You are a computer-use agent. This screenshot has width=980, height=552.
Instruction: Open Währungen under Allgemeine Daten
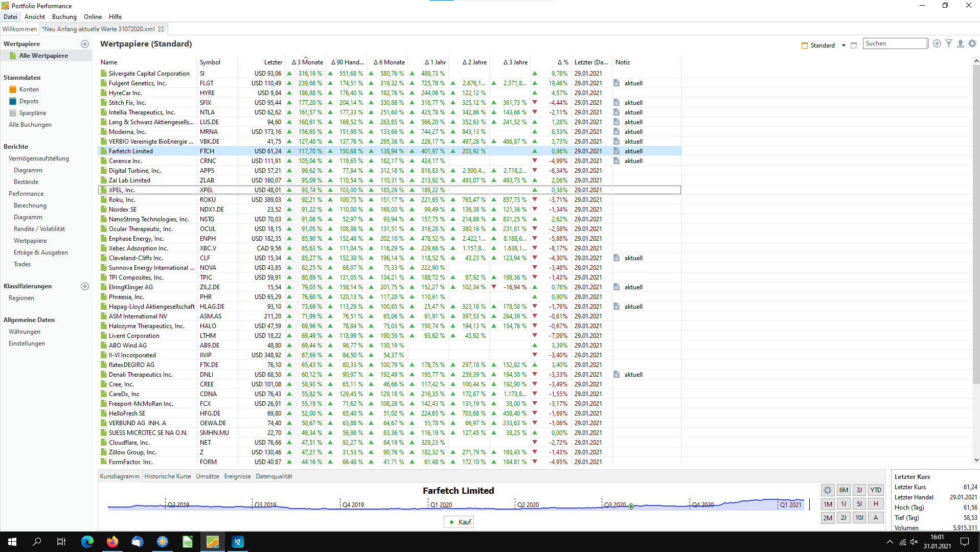pyautogui.click(x=25, y=332)
